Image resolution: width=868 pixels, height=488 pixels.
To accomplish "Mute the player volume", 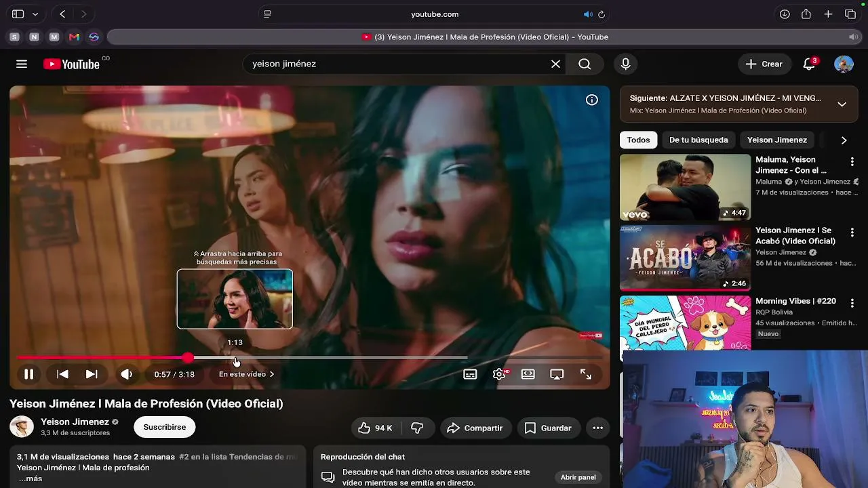I will [x=127, y=374].
